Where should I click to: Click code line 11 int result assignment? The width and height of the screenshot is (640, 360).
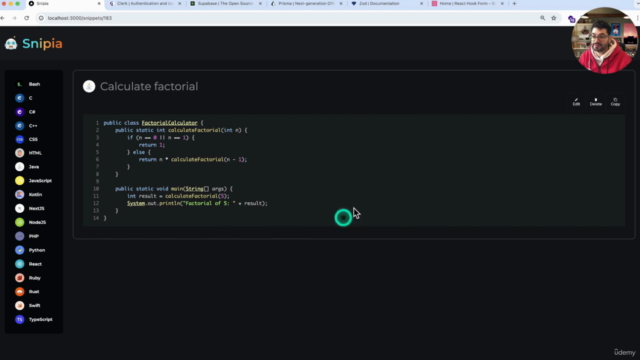point(178,196)
